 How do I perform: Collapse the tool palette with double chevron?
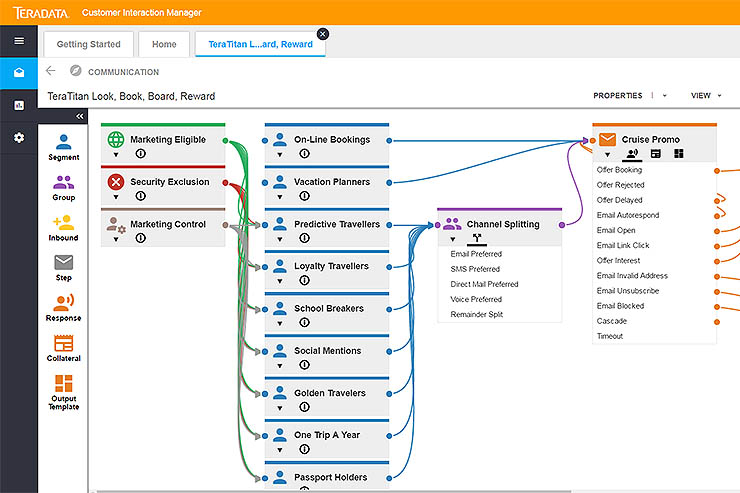80,116
